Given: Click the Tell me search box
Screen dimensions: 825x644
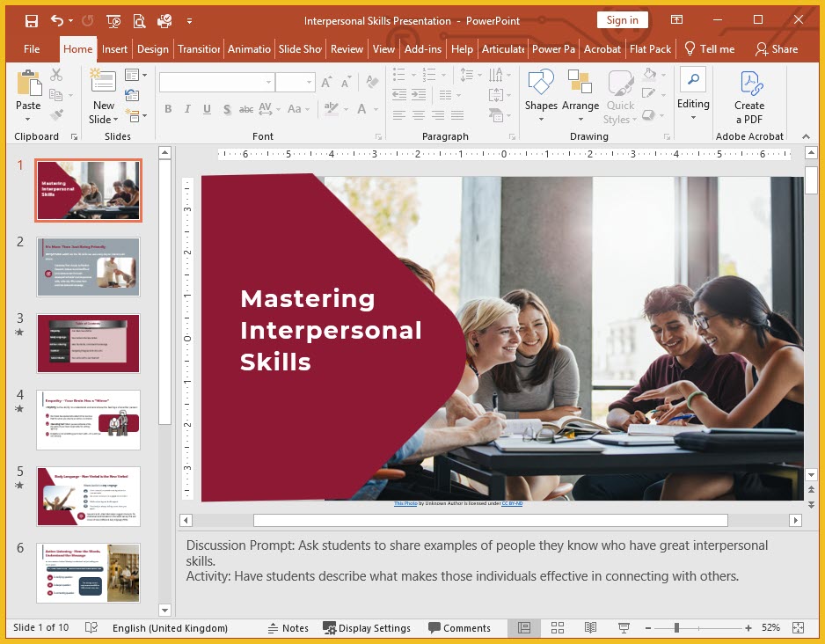Looking at the screenshot, I should click(x=710, y=49).
